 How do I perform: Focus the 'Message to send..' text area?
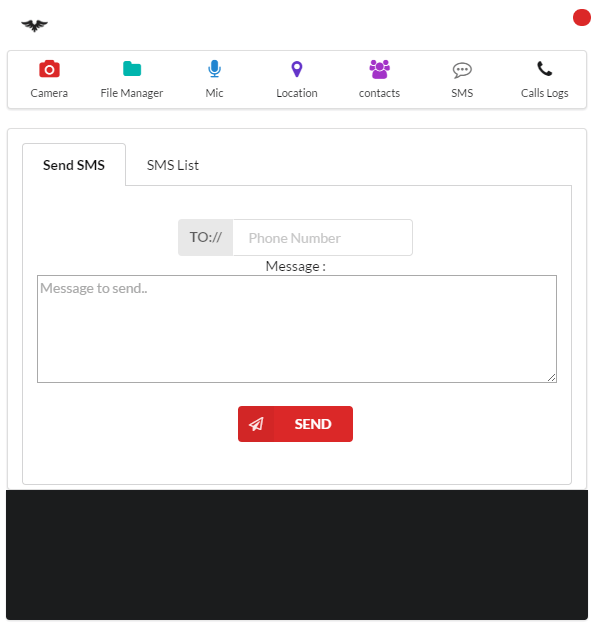(x=297, y=329)
